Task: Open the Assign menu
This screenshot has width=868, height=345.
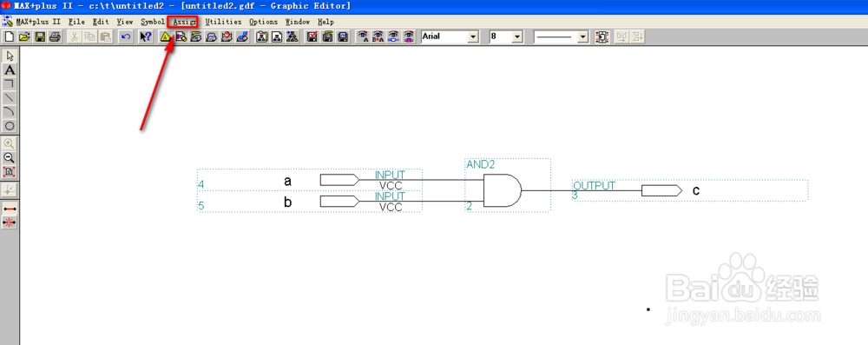Action: [183, 22]
